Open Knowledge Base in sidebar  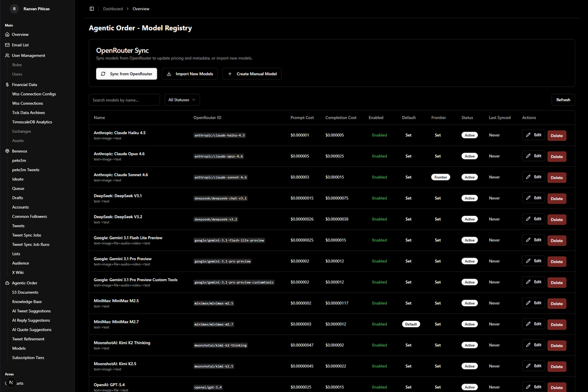[27, 302]
